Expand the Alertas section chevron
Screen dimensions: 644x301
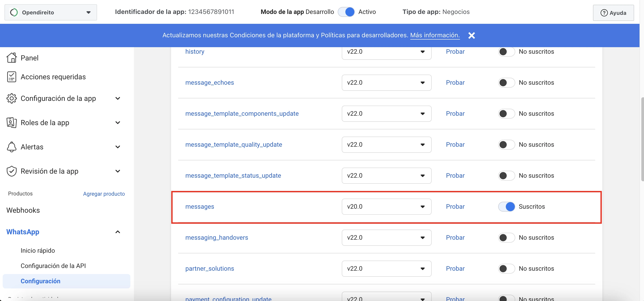coord(118,147)
